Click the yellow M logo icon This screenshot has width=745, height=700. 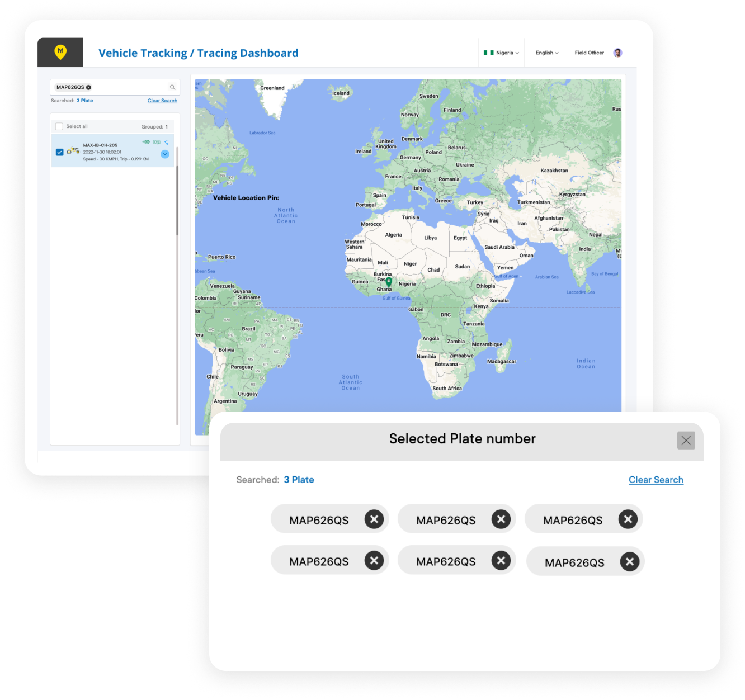(x=60, y=51)
